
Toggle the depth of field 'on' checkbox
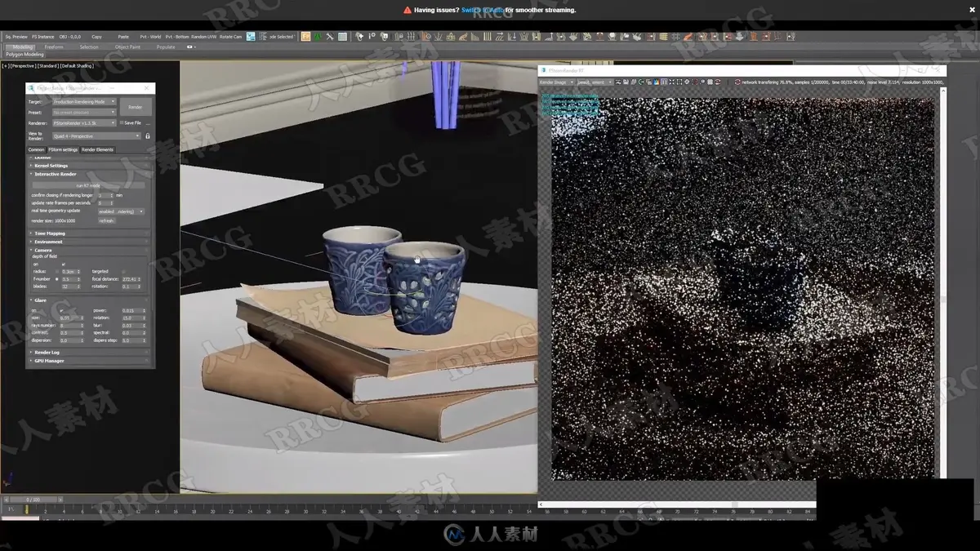tap(63, 264)
